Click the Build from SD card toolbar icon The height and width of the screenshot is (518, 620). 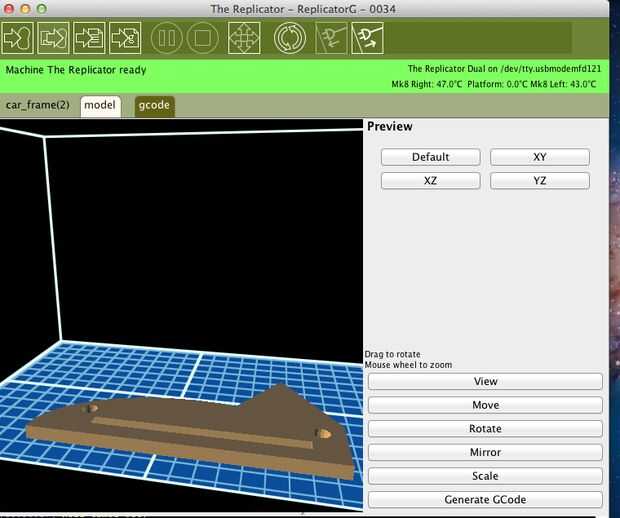(x=125, y=38)
